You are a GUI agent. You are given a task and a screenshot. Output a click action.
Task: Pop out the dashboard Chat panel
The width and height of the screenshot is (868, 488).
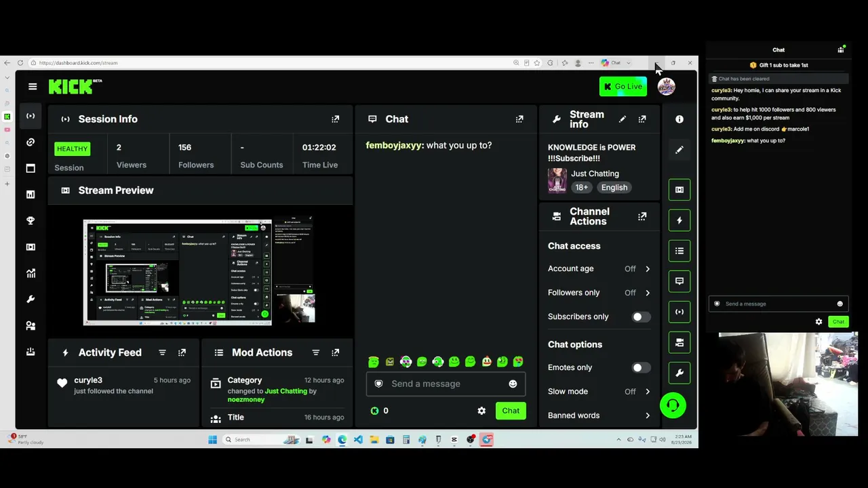pyautogui.click(x=519, y=119)
